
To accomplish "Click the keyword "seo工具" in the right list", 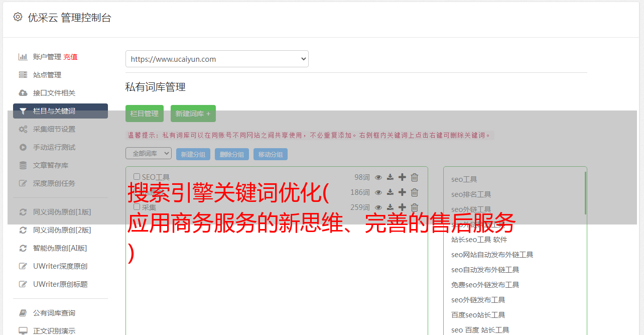I will 464,179.
